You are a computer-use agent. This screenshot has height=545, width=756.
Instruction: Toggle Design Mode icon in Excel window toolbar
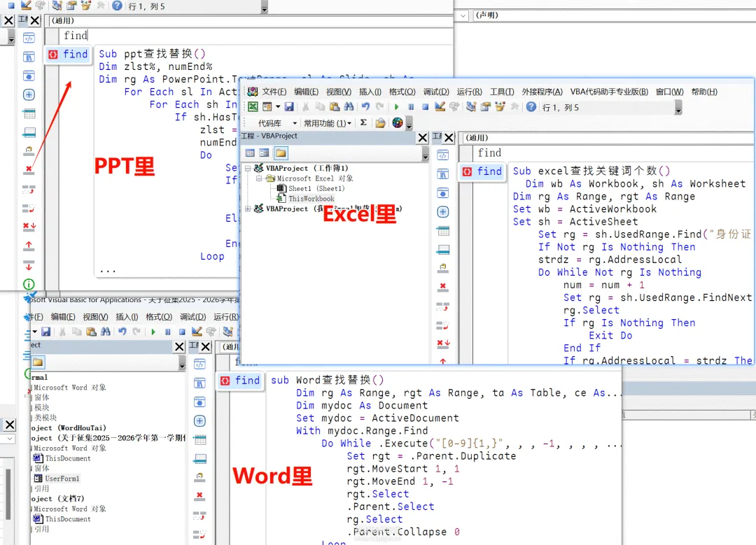[440, 107]
